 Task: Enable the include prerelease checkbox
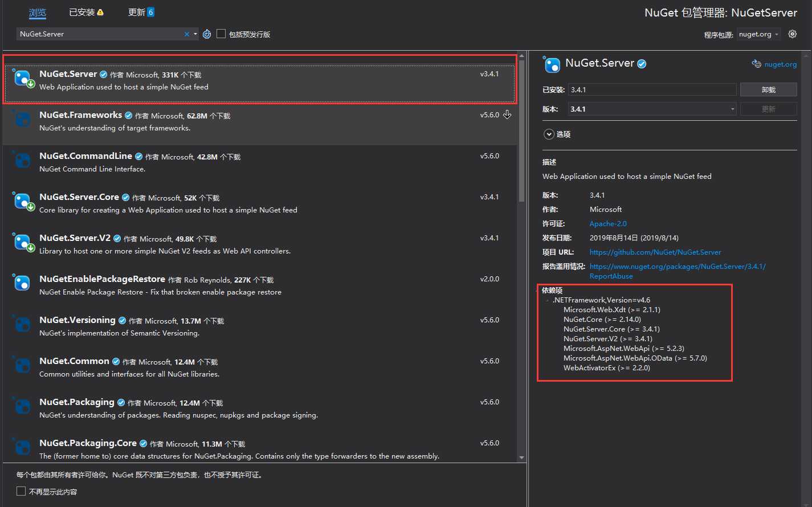tap(221, 34)
